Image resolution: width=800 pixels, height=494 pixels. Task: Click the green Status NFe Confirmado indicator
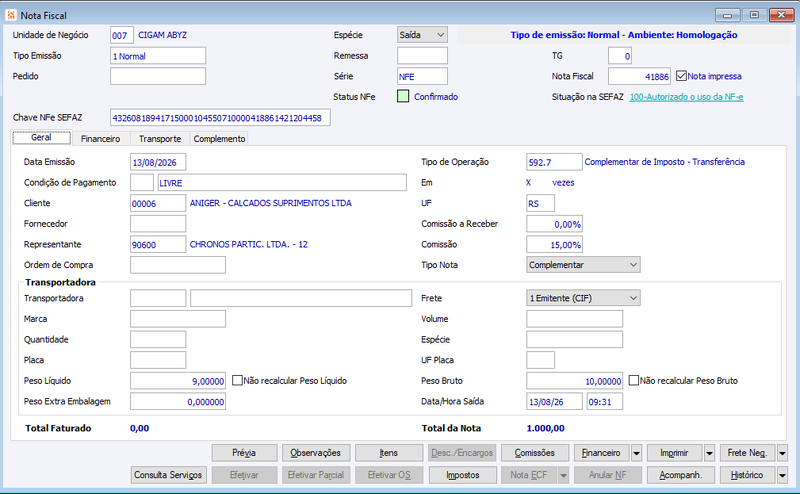(403, 96)
